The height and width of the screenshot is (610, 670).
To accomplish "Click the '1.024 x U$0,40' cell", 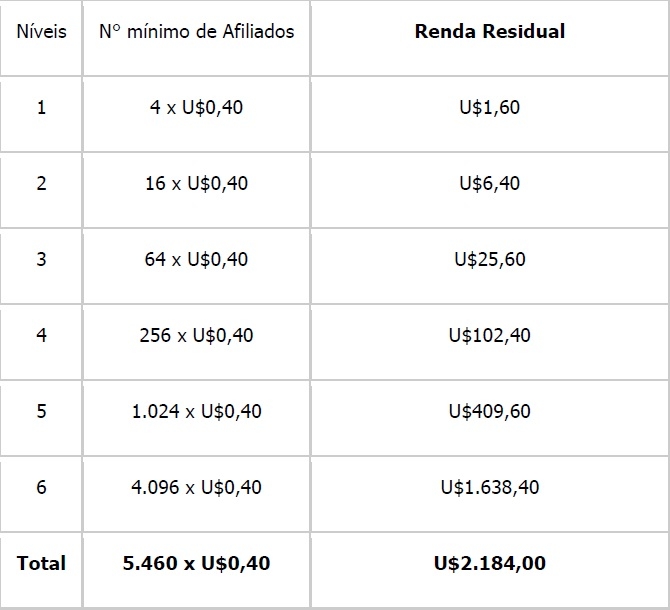I will pos(196,411).
